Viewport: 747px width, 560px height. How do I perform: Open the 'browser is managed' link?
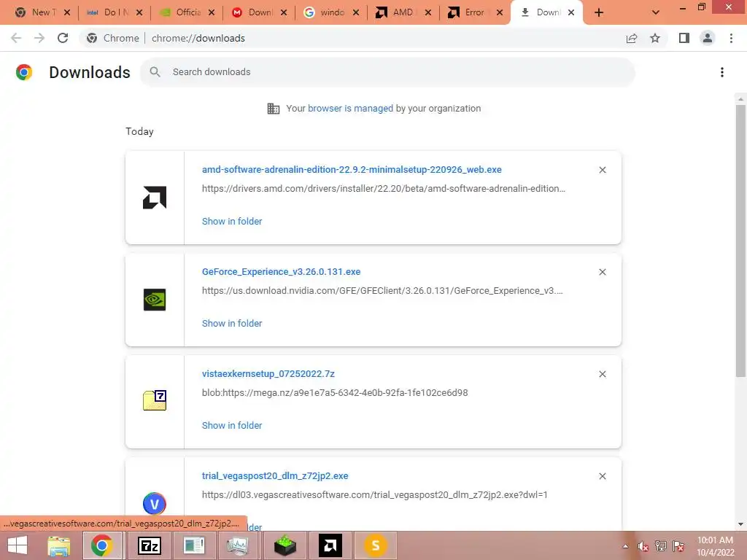(350, 108)
